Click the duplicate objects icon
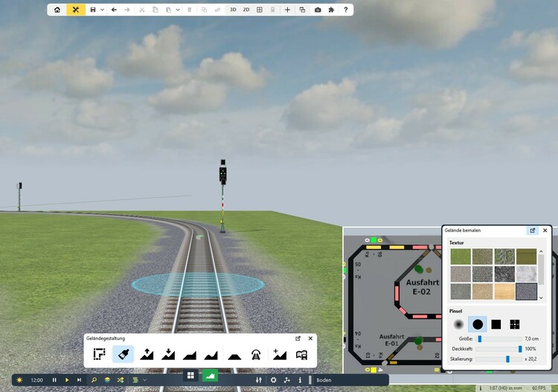 click(x=205, y=10)
